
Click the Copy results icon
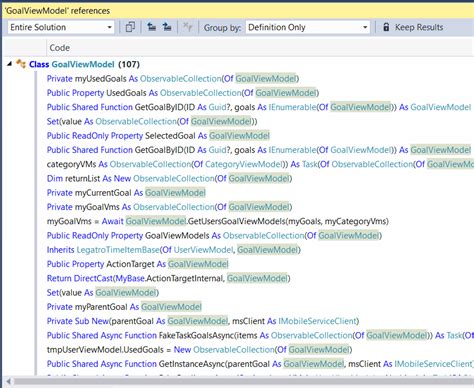pos(130,27)
